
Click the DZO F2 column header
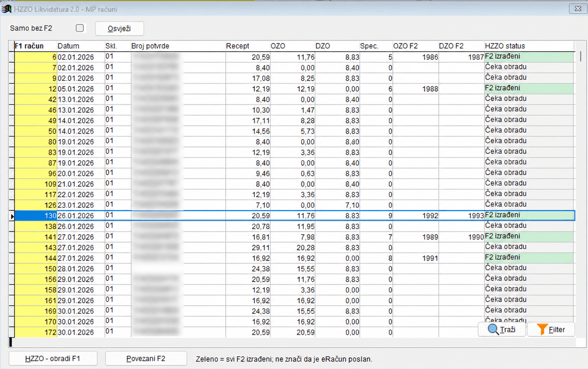coord(461,46)
